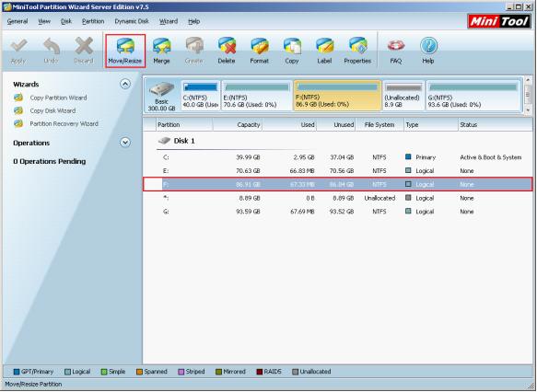Click the 39.99 GB capacity cell
The height and width of the screenshot is (392, 537).
pyautogui.click(x=249, y=157)
